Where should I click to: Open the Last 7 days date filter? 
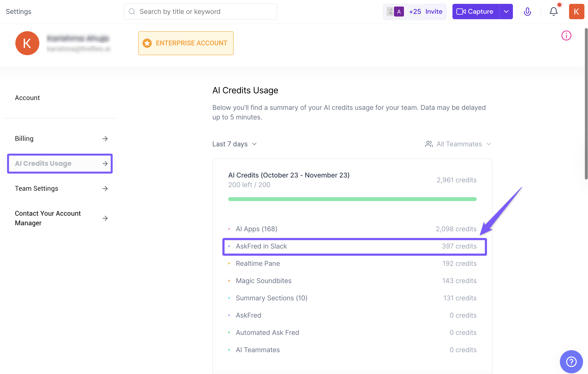pos(234,144)
